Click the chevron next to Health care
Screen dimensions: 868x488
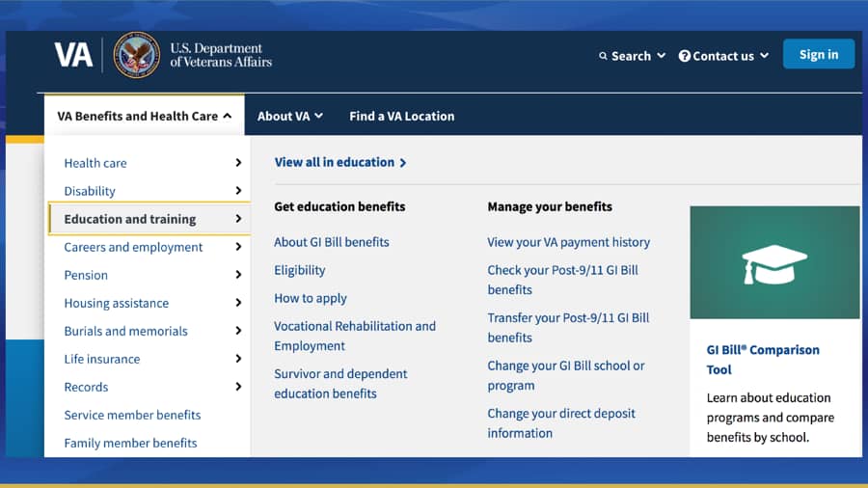coord(238,163)
